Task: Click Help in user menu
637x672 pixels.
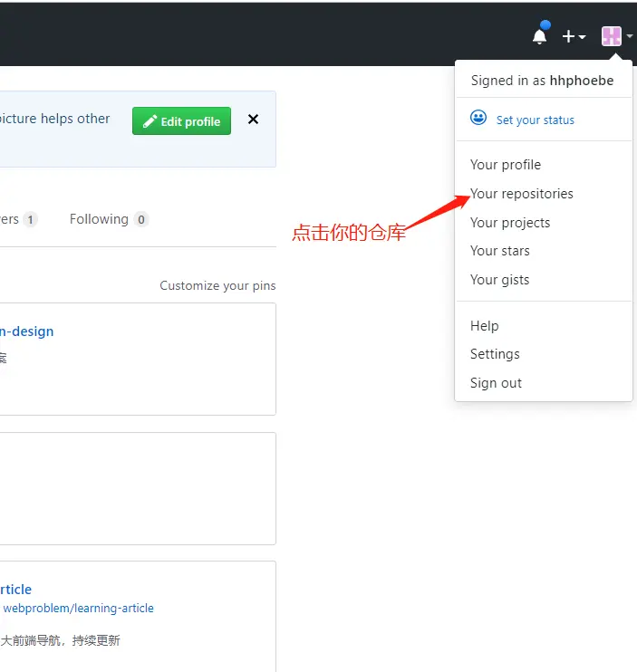Action: coord(485,326)
